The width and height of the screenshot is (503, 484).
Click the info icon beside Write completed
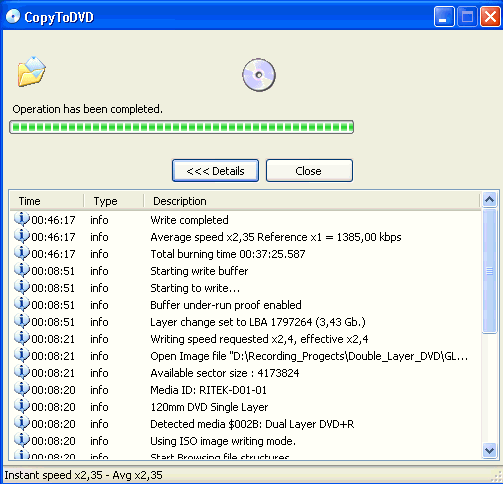tap(22, 219)
